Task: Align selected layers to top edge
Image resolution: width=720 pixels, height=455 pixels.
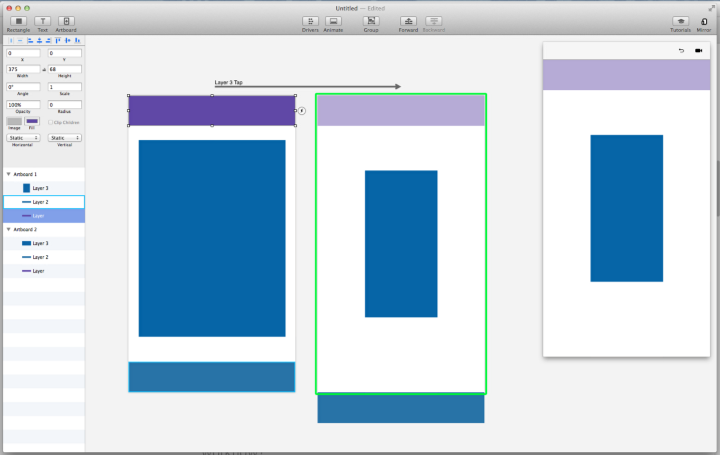Action: (58, 40)
